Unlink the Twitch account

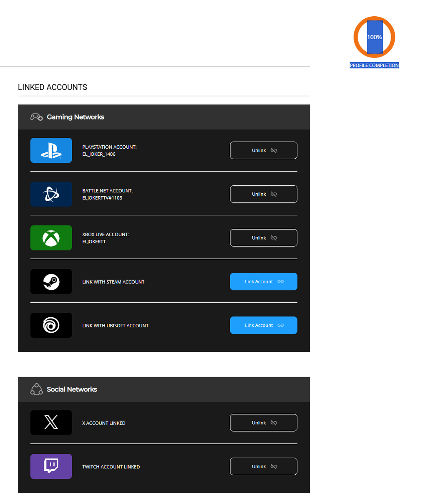click(264, 466)
